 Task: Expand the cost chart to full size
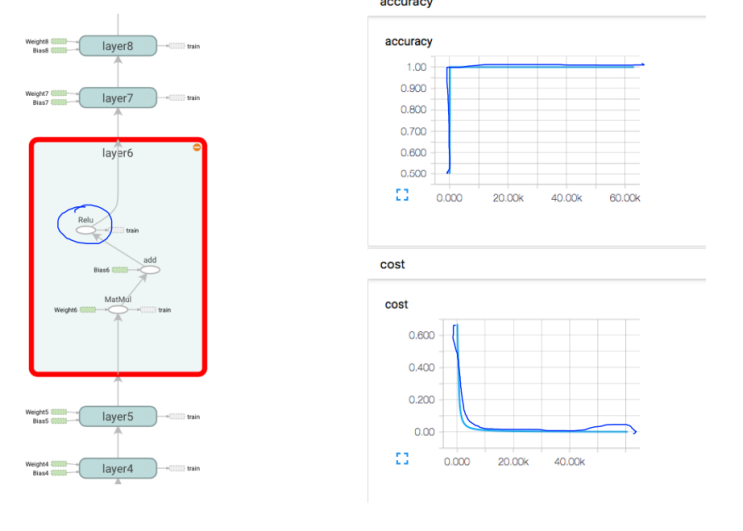click(402, 459)
